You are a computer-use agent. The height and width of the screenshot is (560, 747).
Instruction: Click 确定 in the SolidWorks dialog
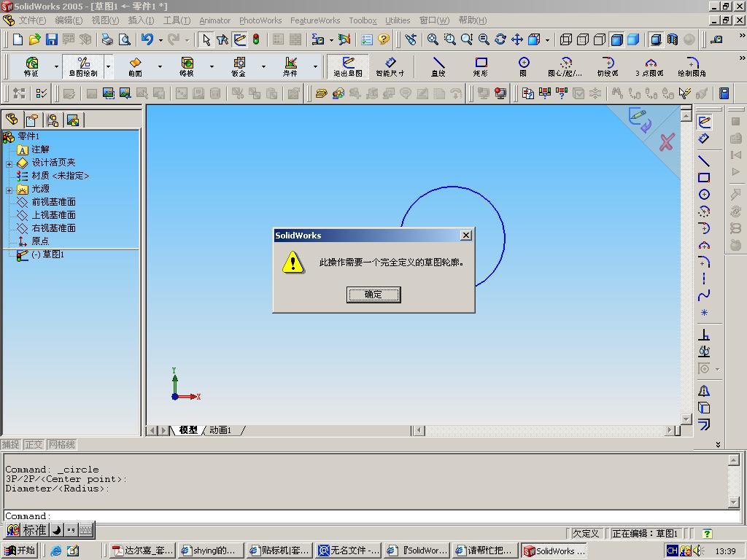(x=373, y=295)
